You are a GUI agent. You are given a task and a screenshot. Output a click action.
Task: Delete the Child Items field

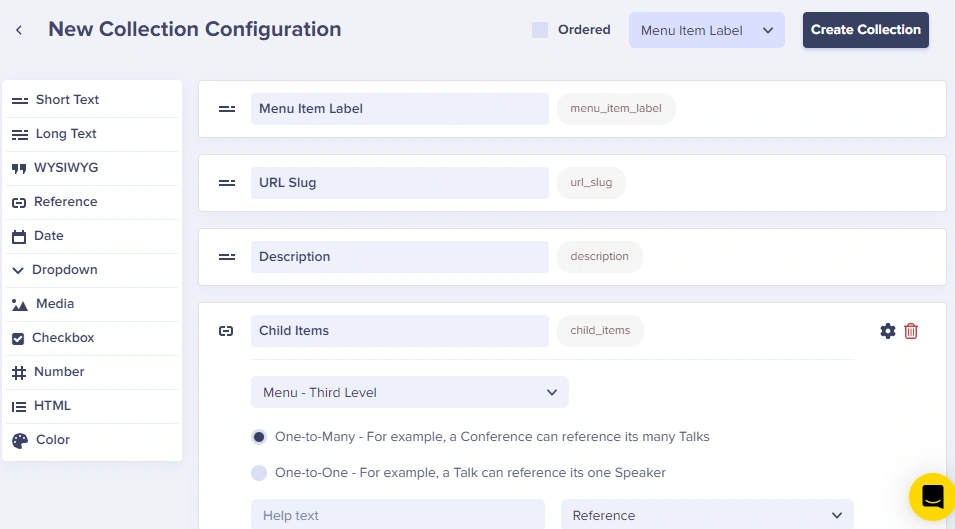pyautogui.click(x=911, y=331)
